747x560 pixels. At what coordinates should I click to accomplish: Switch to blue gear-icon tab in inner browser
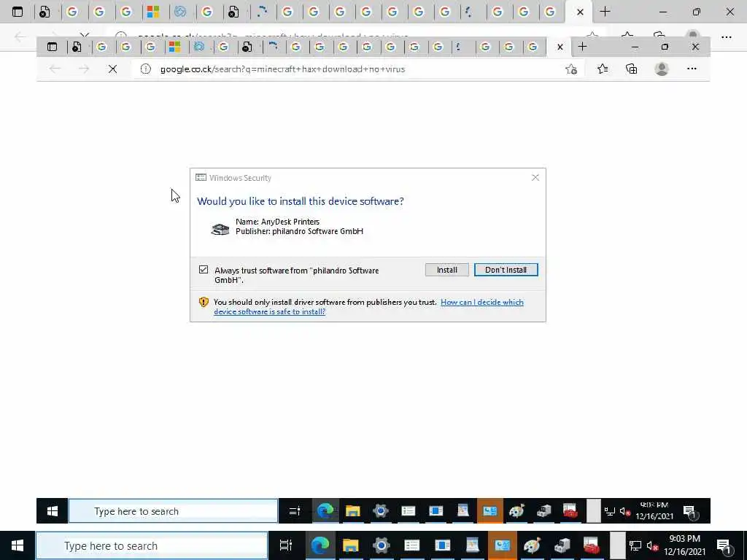click(199, 47)
